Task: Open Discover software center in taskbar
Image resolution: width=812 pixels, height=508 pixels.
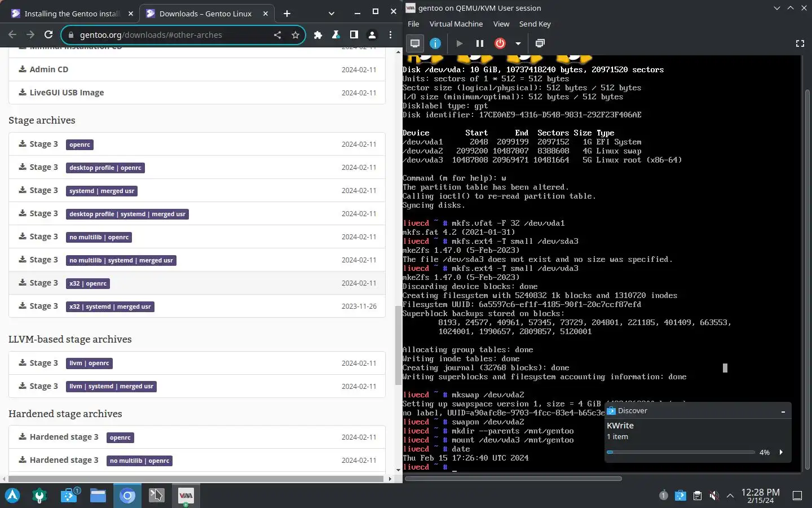Action: pos(70,496)
